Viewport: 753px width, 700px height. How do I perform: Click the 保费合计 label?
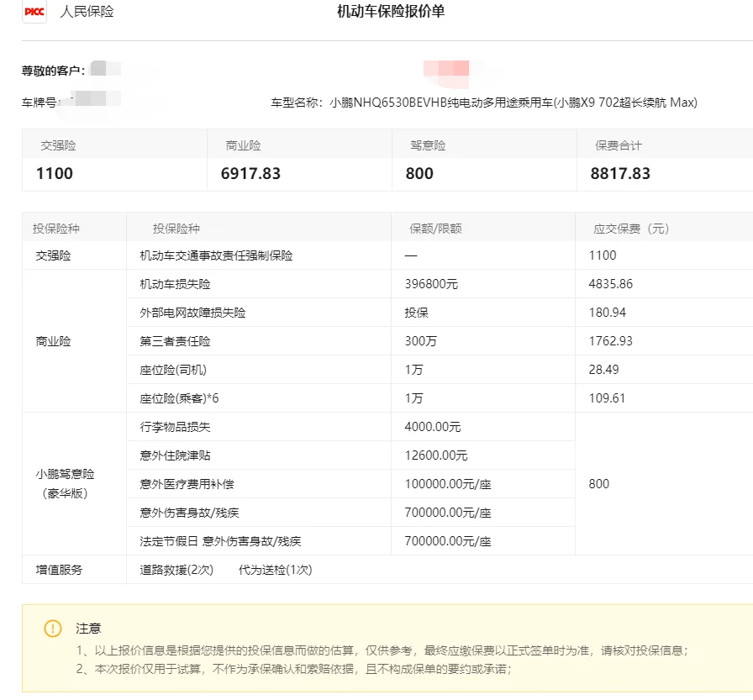tap(619, 145)
